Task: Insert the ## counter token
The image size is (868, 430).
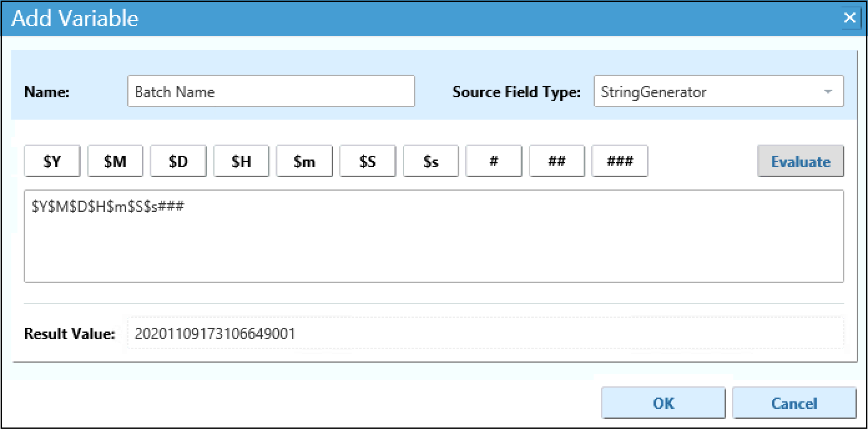Action: [557, 161]
